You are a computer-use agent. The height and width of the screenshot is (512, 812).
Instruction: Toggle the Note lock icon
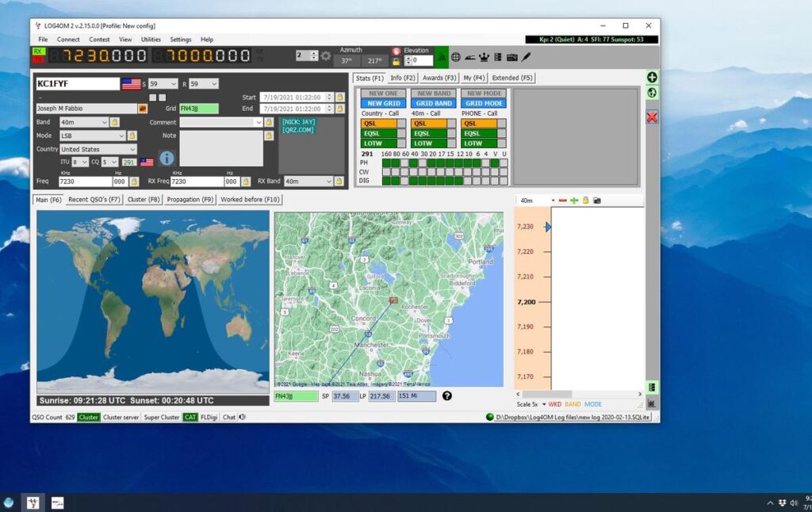pos(269,136)
